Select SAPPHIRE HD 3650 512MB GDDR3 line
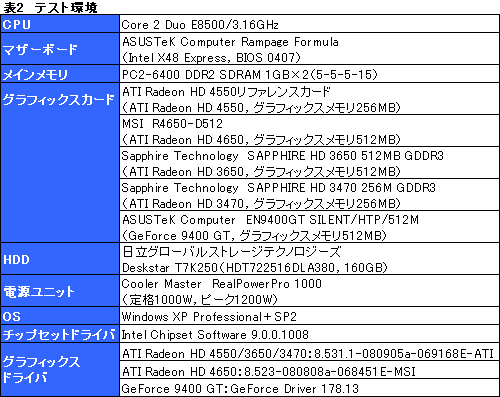 point(283,156)
